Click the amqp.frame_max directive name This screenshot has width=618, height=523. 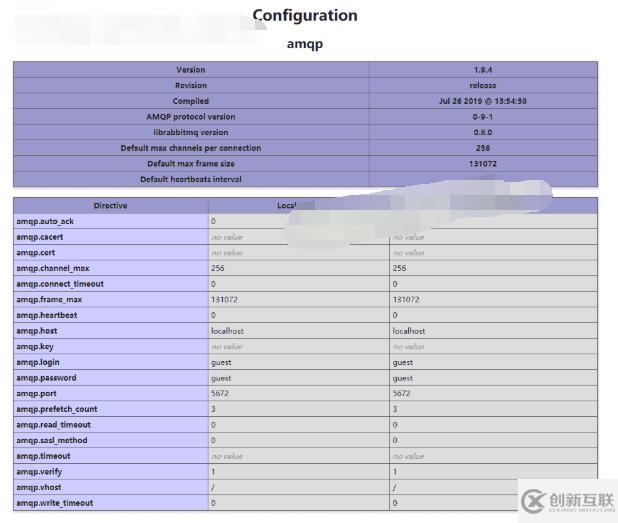[x=49, y=300]
